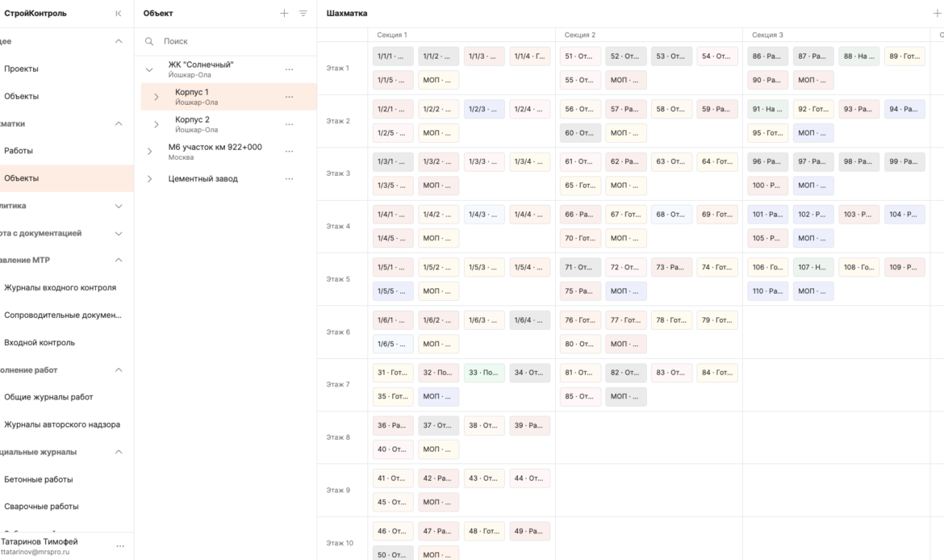Open Проекты in the sidebar menu
Screen dimensions: 944x560
tap(21, 69)
